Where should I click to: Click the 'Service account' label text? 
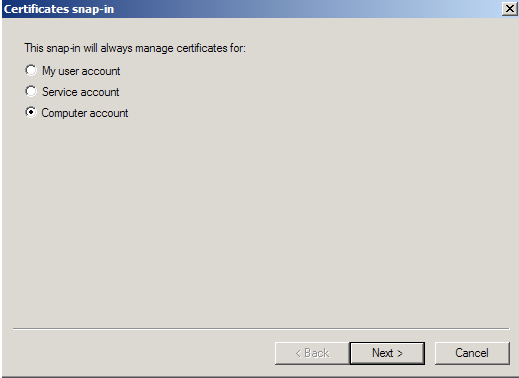tap(80, 92)
